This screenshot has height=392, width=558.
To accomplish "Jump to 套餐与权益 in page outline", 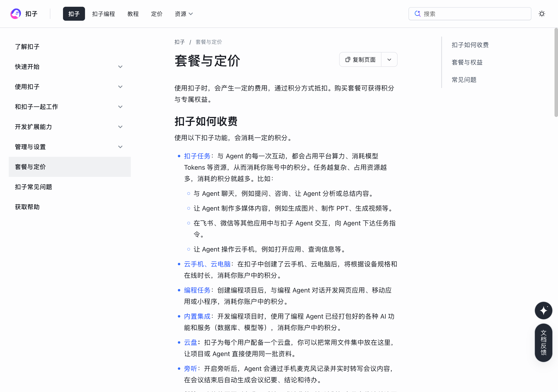I will coord(467,62).
